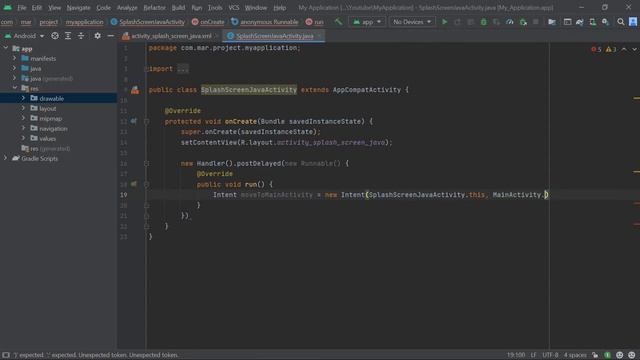Open the Navigate menu

click(78, 7)
